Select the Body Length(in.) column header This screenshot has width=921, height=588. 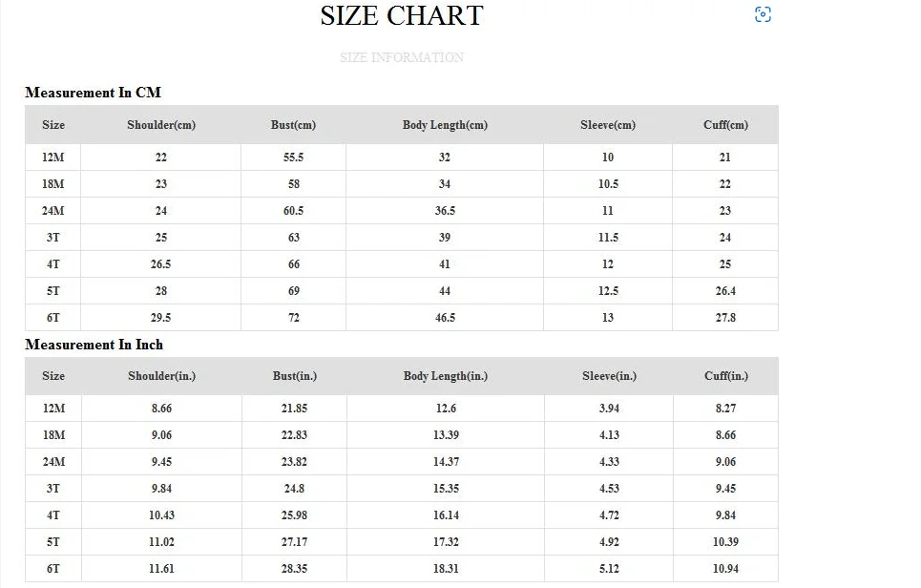coord(445,376)
